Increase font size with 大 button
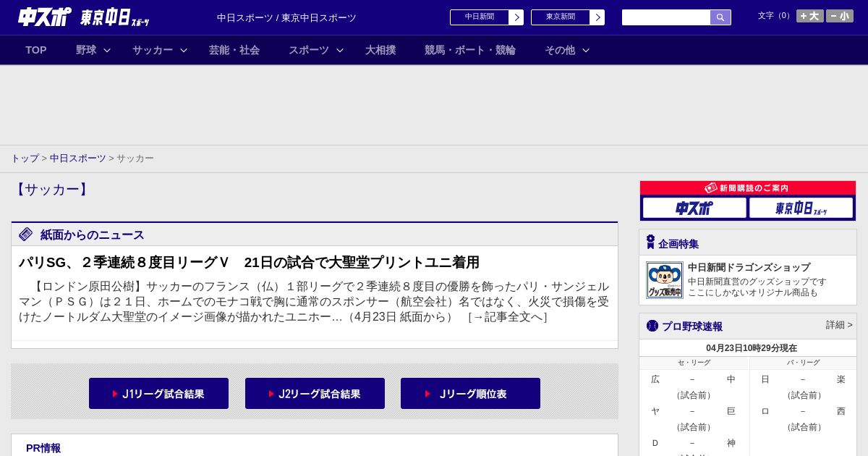The width and height of the screenshot is (868, 456). click(x=810, y=16)
